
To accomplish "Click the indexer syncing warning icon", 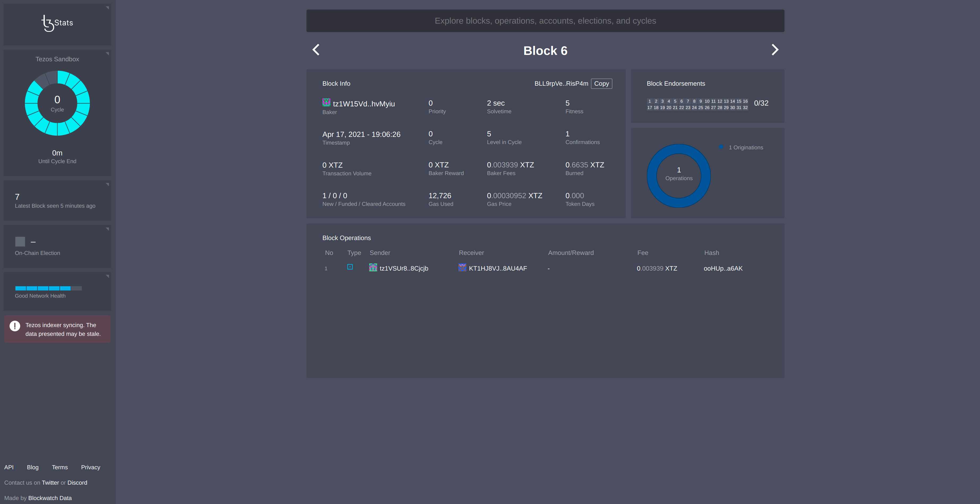I will point(14,326).
